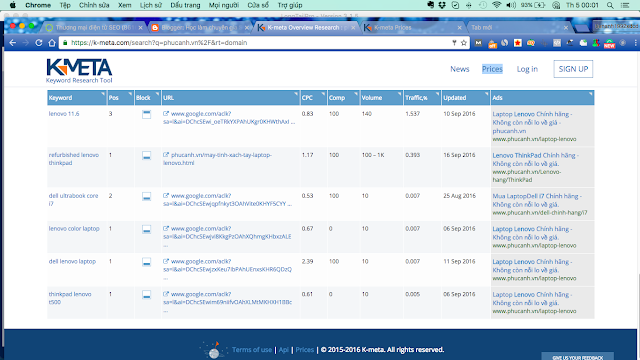Viewport: 640px width, 360px height.
Task: Sort the table by CPC column
Action: coord(313,98)
